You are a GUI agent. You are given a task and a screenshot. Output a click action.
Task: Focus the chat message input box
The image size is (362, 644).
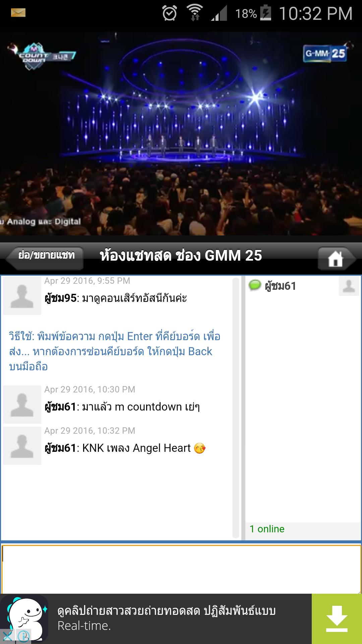(181, 569)
